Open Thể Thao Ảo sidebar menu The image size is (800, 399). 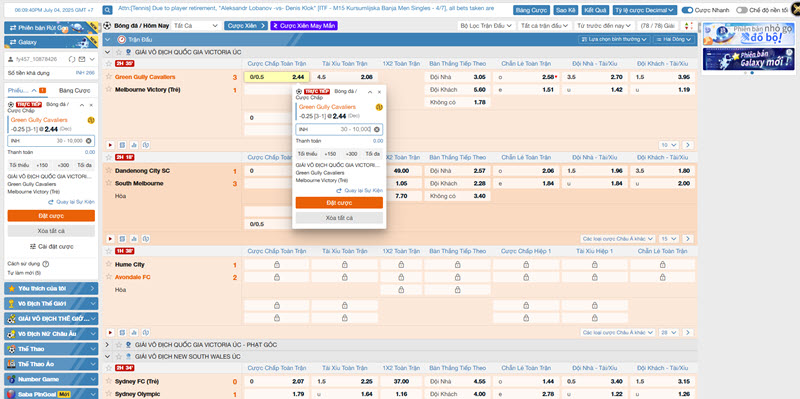(x=51, y=364)
